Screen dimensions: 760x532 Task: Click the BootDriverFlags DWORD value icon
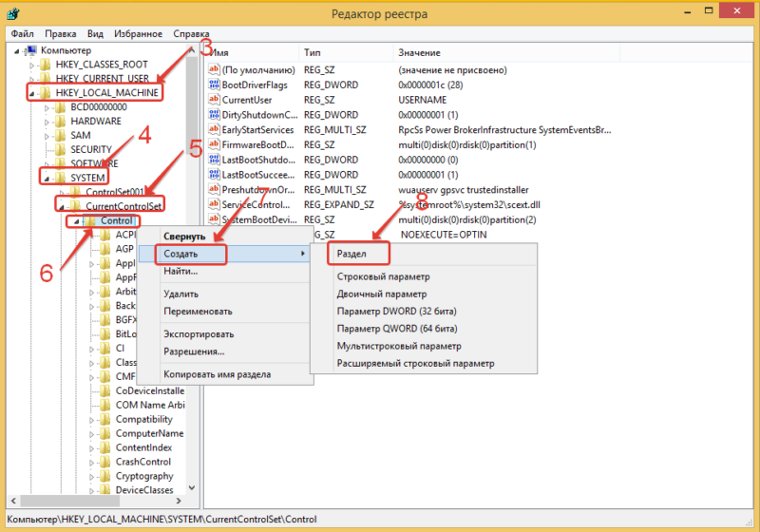tap(214, 85)
